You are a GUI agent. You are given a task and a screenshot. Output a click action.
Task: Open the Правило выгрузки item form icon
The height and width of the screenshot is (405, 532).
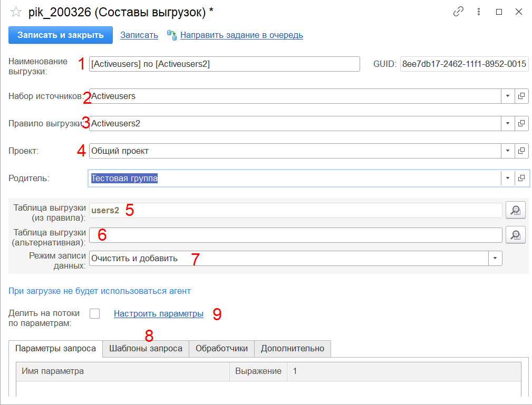[x=521, y=123]
